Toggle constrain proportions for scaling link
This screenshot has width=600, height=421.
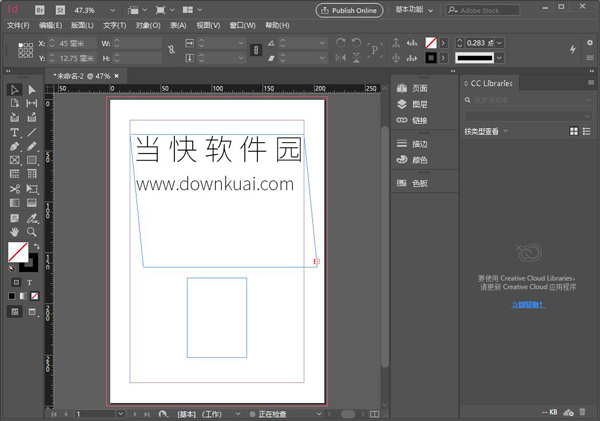(x=256, y=50)
